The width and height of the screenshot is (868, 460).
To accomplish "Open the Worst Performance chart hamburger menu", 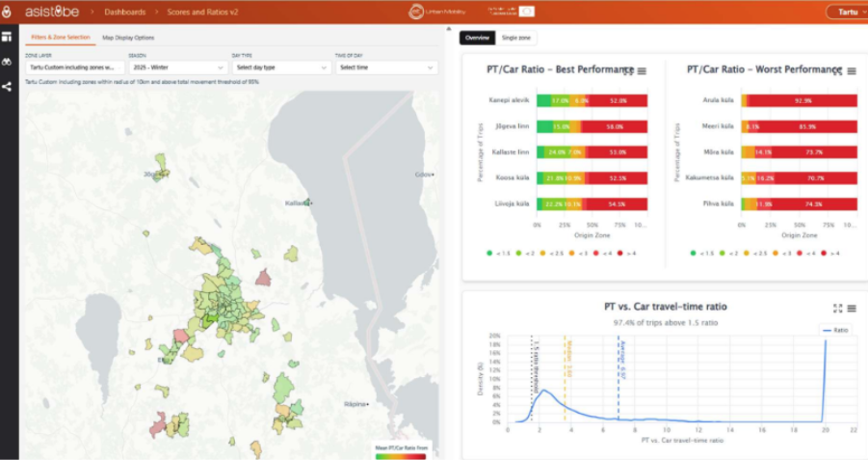I will (x=852, y=71).
